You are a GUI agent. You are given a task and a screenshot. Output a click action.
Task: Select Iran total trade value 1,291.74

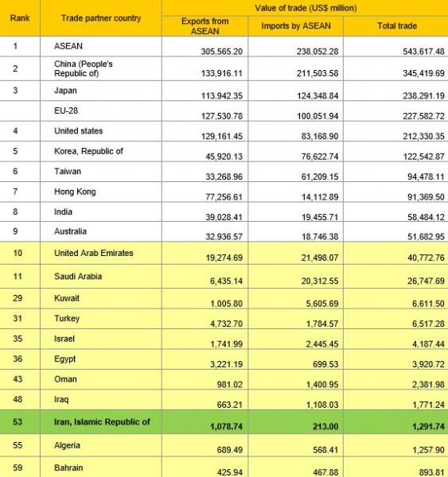pyautogui.click(x=428, y=426)
